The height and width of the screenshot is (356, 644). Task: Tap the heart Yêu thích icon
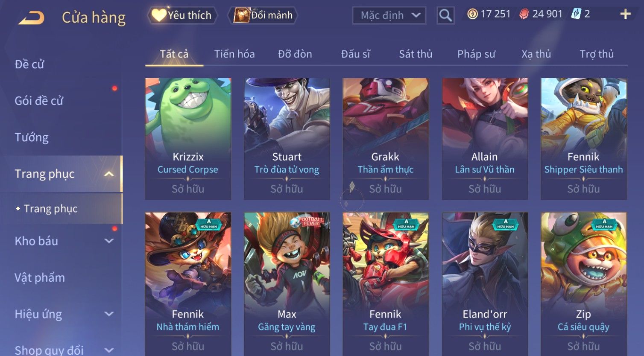[x=159, y=15]
